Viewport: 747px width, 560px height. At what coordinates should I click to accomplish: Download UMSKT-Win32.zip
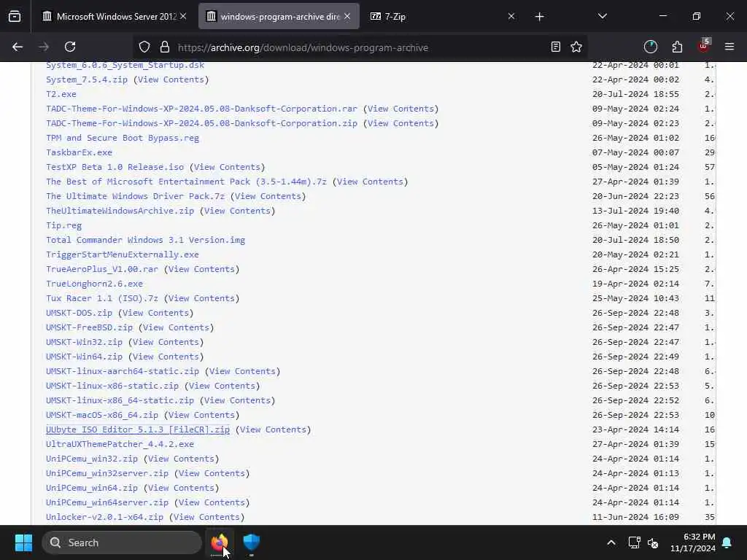pyautogui.click(x=85, y=343)
